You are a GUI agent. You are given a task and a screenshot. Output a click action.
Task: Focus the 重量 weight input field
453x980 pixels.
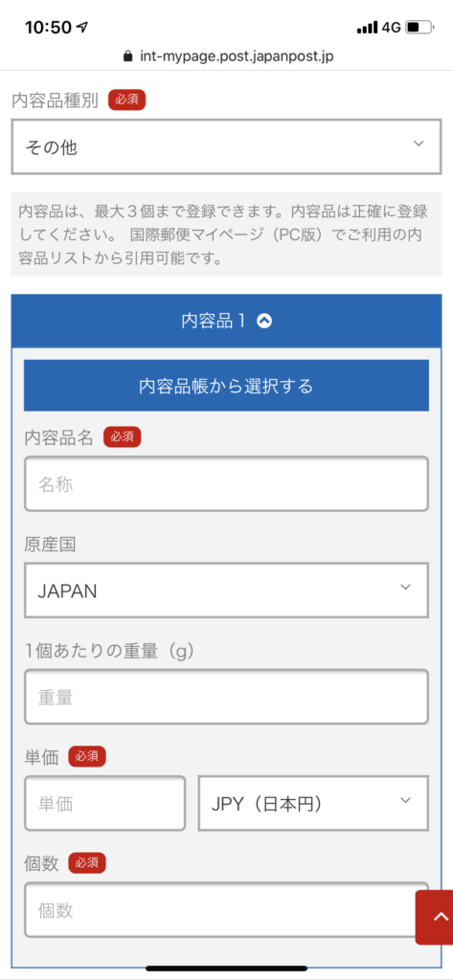coord(226,697)
